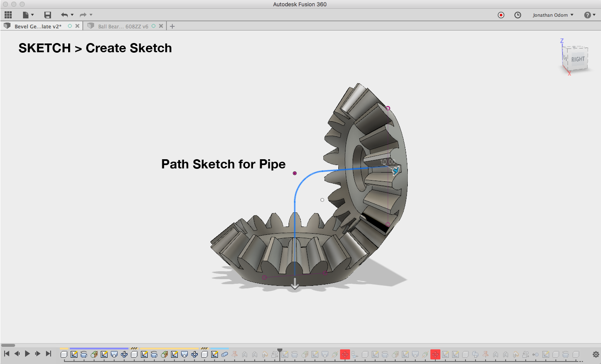
Task: Undo the last action
Action: [x=64, y=15]
